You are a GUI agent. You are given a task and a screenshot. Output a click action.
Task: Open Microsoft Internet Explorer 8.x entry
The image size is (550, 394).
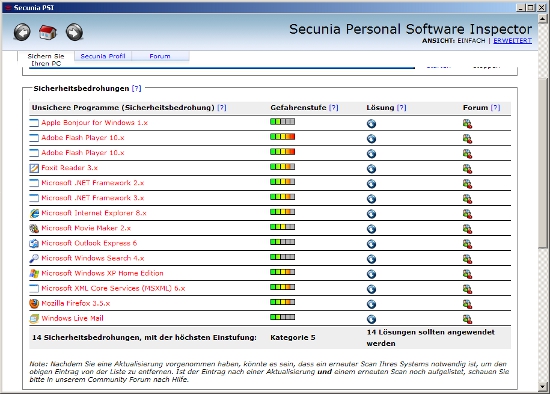[x=94, y=213]
